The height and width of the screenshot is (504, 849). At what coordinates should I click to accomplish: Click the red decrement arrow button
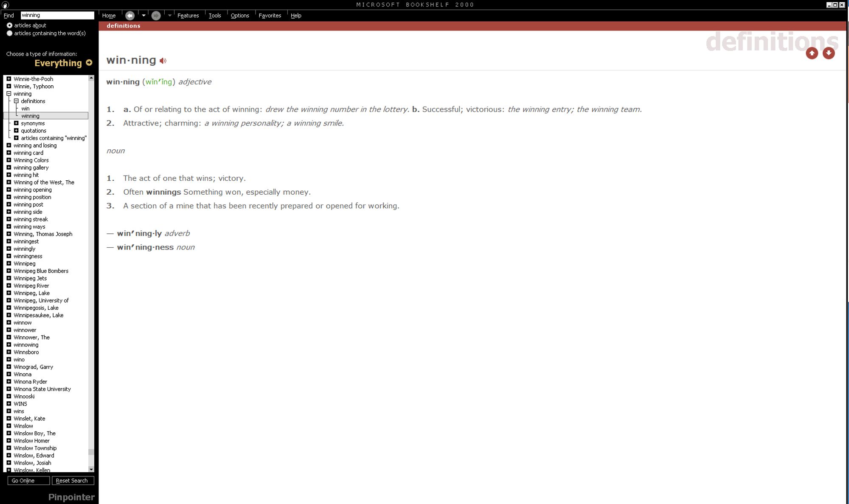(829, 53)
